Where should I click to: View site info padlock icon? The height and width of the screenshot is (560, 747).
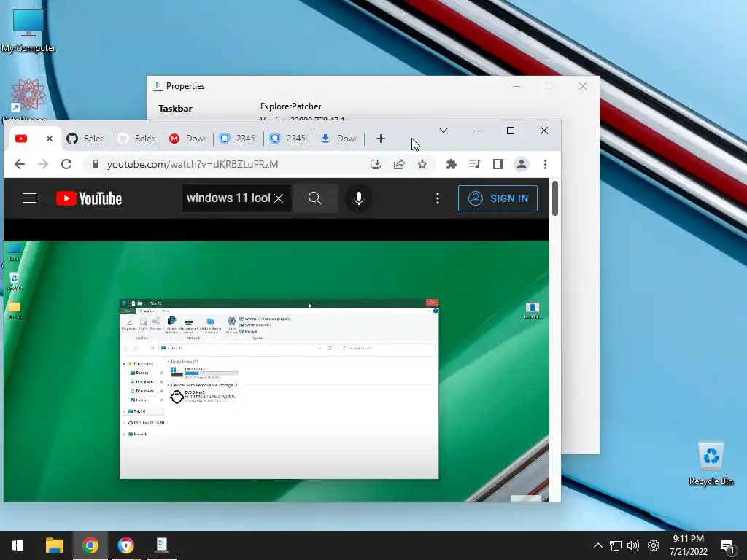coord(96,164)
